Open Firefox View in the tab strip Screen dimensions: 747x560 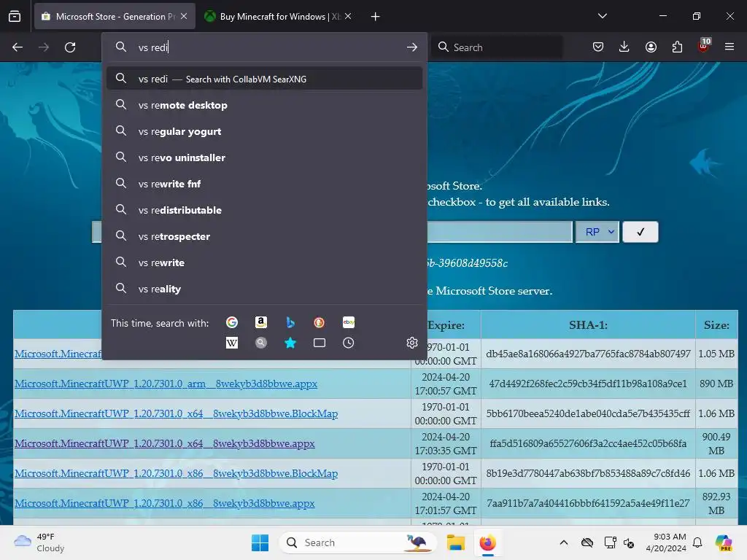click(15, 16)
